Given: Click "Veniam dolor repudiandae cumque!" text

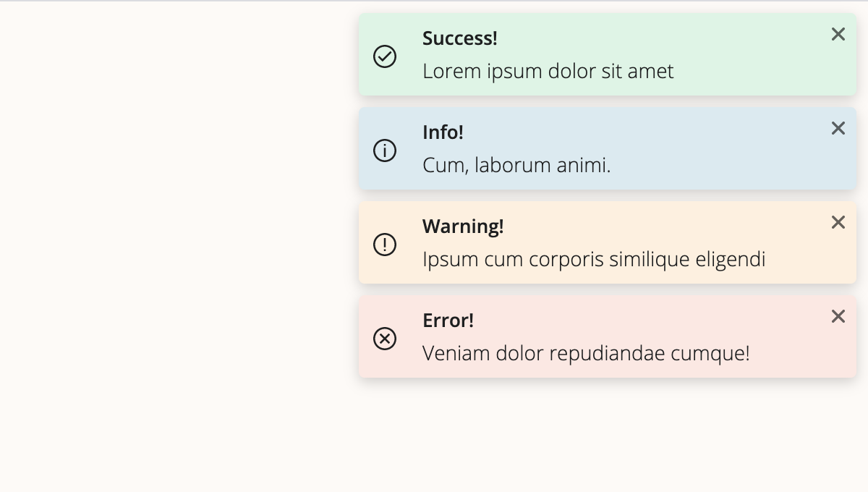Looking at the screenshot, I should [586, 354].
